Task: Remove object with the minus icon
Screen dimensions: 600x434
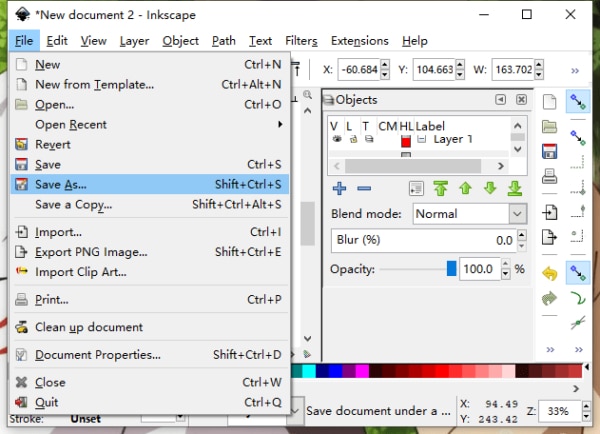Action: point(364,188)
